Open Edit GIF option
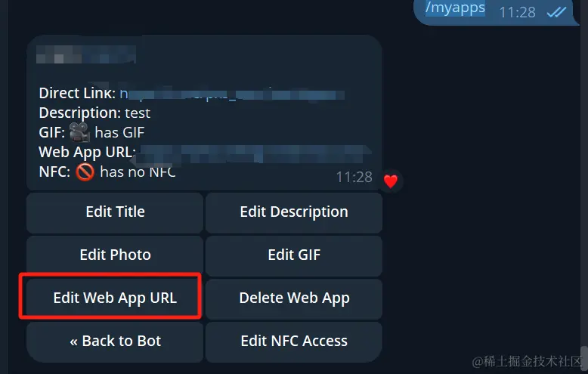The height and width of the screenshot is (374, 588). pyautogui.click(x=294, y=255)
